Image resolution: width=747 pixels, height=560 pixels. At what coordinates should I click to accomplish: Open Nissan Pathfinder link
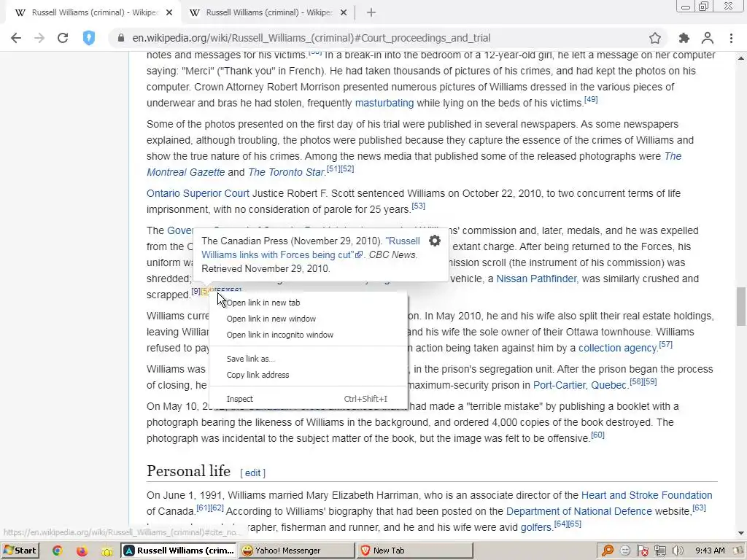pyautogui.click(x=537, y=279)
